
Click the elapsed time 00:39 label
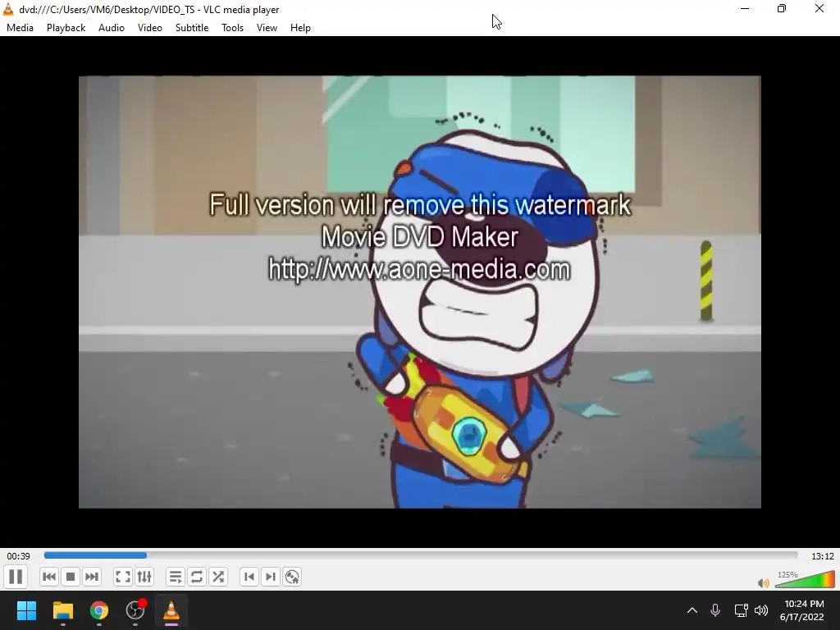pos(18,556)
